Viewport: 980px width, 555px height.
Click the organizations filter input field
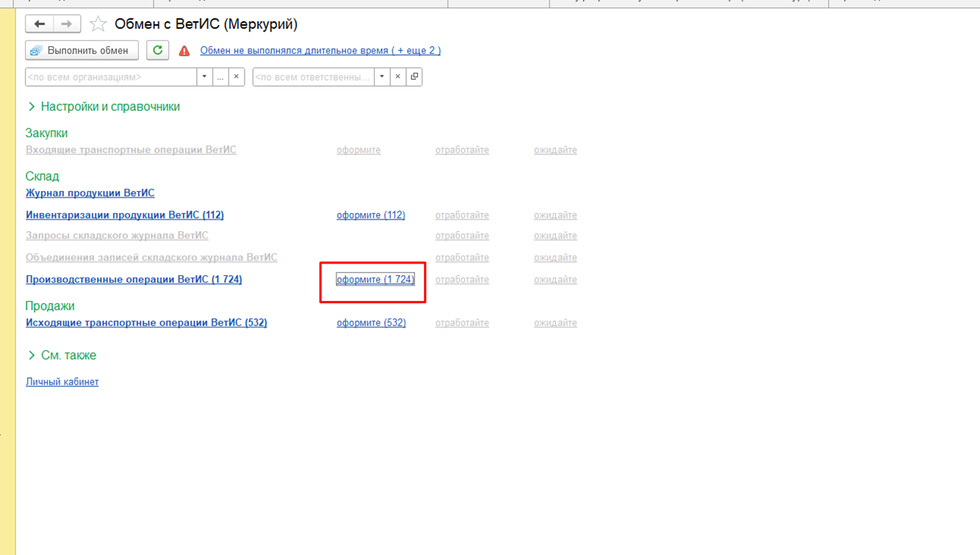pos(111,76)
